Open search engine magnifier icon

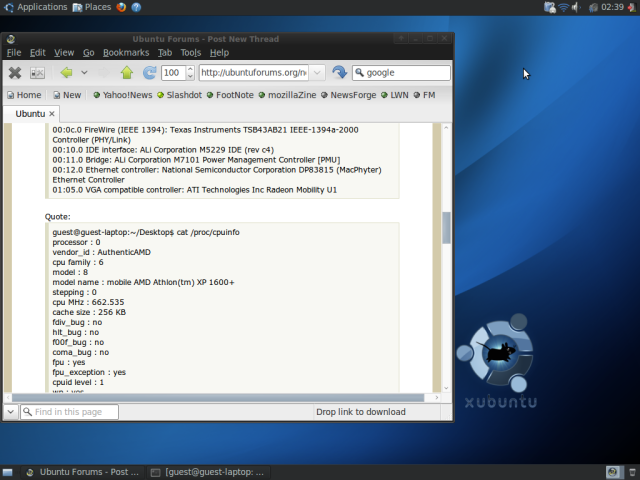(x=359, y=73)
